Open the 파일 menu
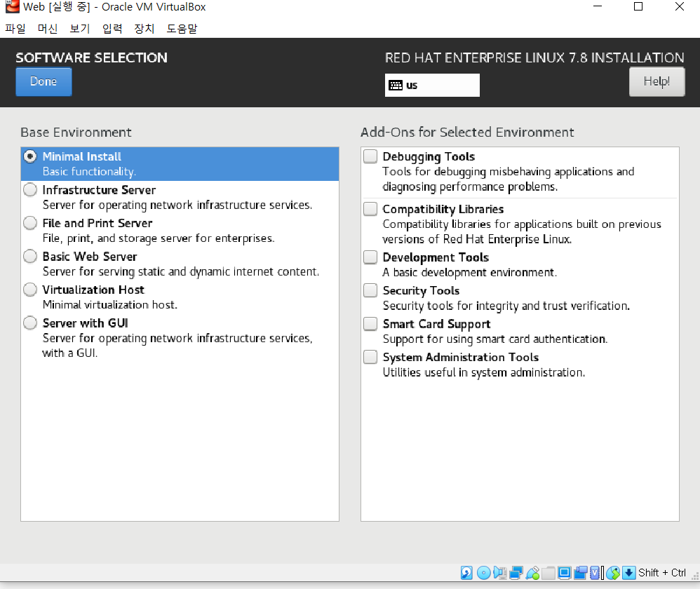 [x=15, y=29]
